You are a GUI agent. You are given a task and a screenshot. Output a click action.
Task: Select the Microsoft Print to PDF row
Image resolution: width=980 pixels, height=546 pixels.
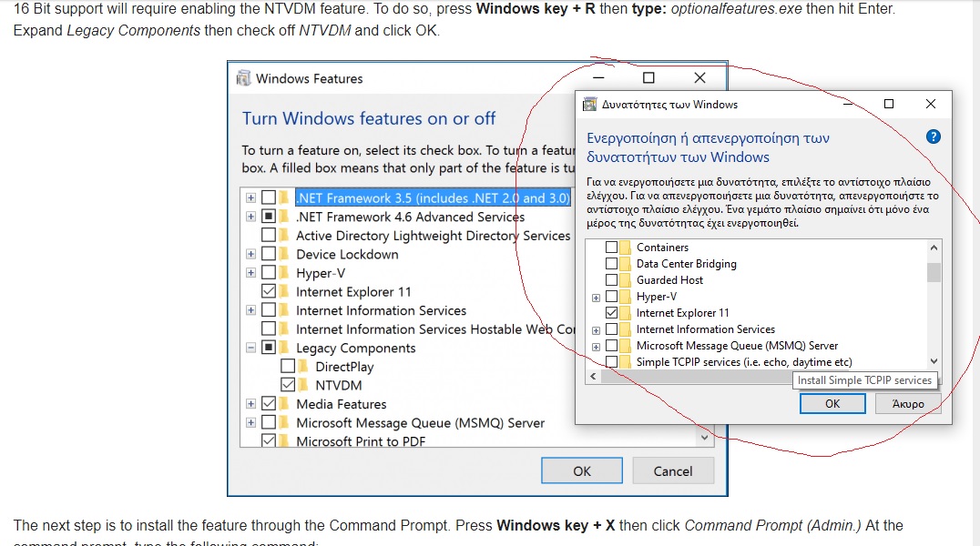click(x=361, y=441)
